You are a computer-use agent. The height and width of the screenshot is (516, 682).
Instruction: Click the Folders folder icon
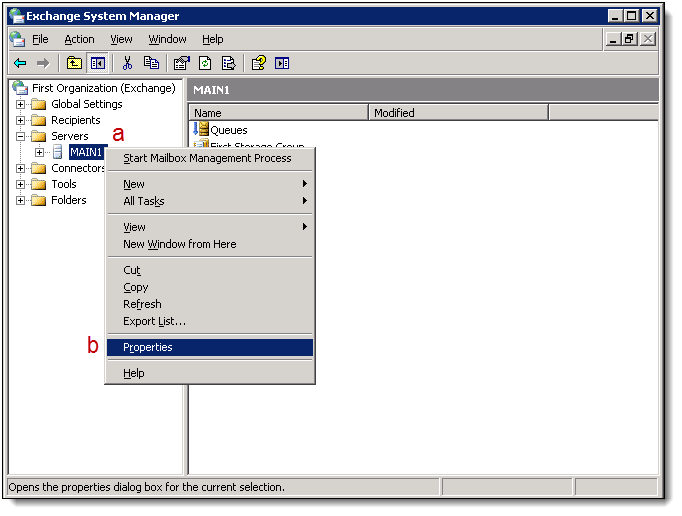[x=39, y=200]
